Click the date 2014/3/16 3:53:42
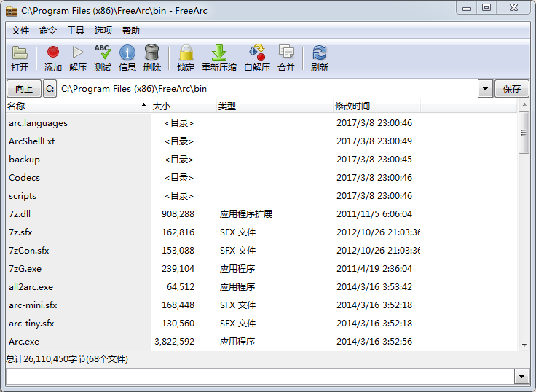Image resolution: width=536 pixels, height=392 pixels. point(374,286)
